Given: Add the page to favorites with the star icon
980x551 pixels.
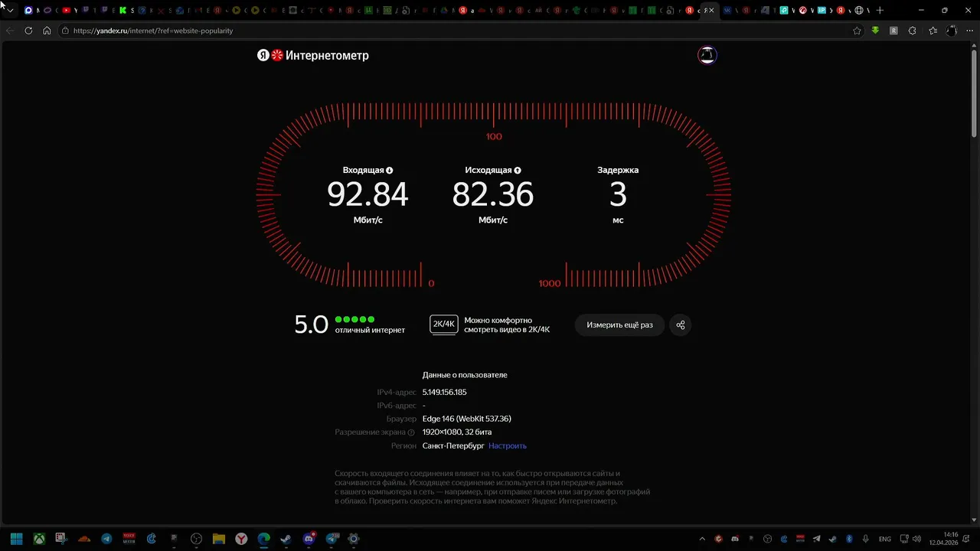Looking at the screenshot, I should coord(857,31).
